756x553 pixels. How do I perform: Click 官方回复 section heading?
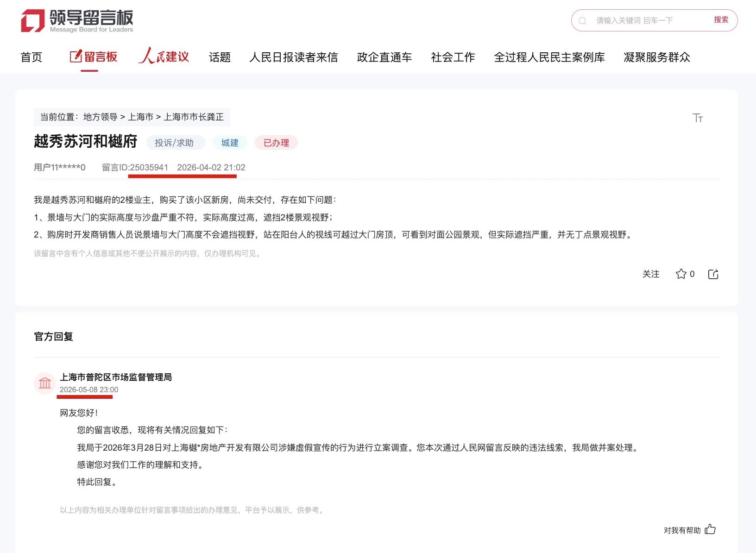[x=53, y=337]
